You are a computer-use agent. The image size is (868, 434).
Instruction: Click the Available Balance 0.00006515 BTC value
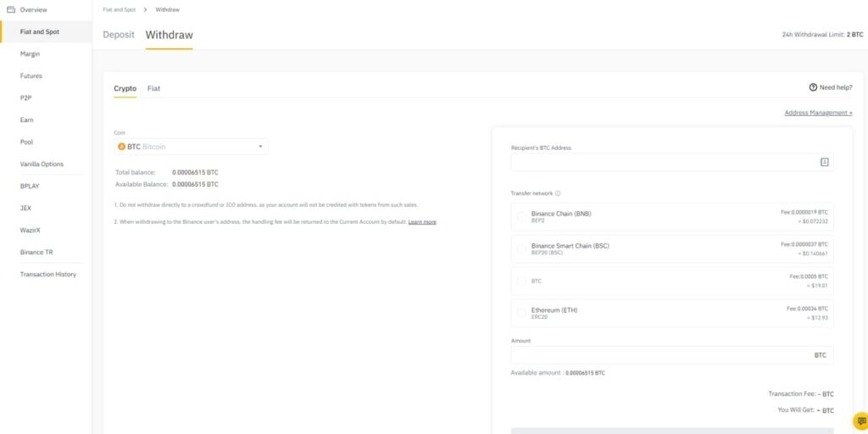pos(195,184)
